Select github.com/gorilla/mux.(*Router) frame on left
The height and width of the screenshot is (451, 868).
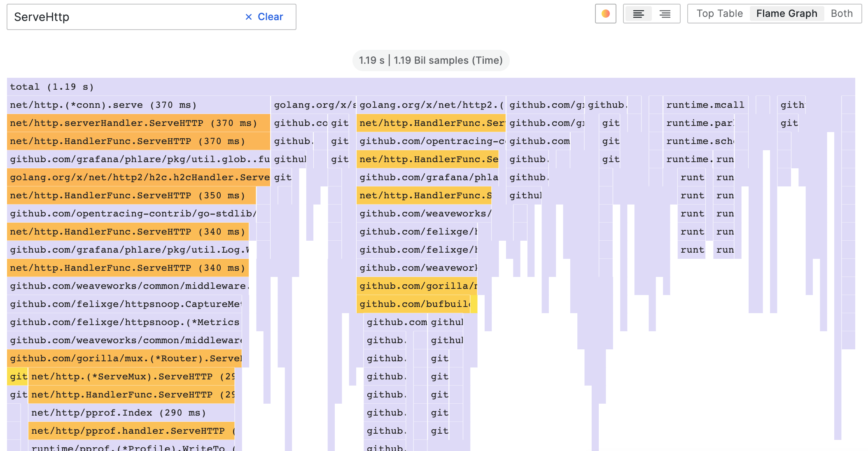[124, 358]
